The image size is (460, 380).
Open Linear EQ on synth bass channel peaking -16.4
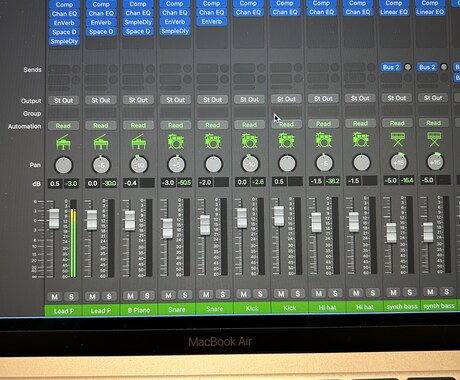pyautogui.click(x=394, y=12)
